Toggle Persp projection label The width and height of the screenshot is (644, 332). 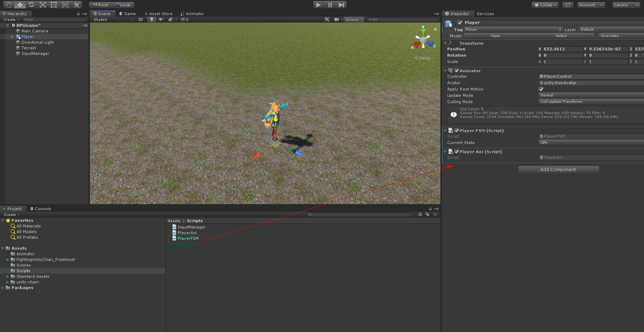click(x=423, y=58)
